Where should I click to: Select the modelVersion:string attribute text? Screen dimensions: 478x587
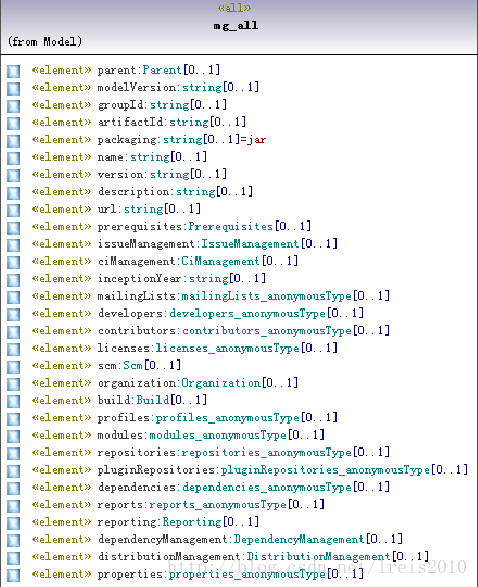coord(178,87)
